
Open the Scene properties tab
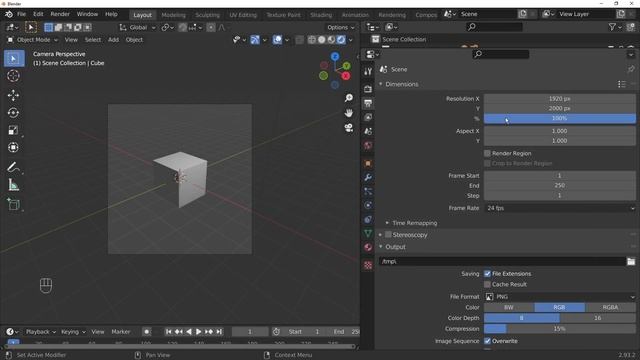(x=368, y=131)
